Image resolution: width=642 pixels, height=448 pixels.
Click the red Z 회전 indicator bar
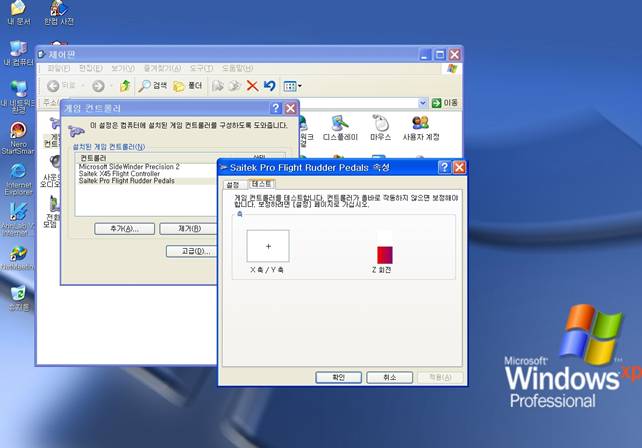(384, 255)
